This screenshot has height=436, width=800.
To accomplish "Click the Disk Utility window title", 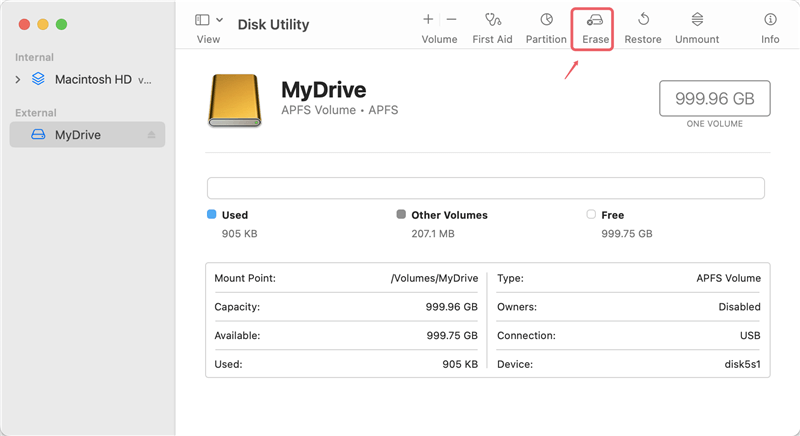I will click(x=273, y=24).
